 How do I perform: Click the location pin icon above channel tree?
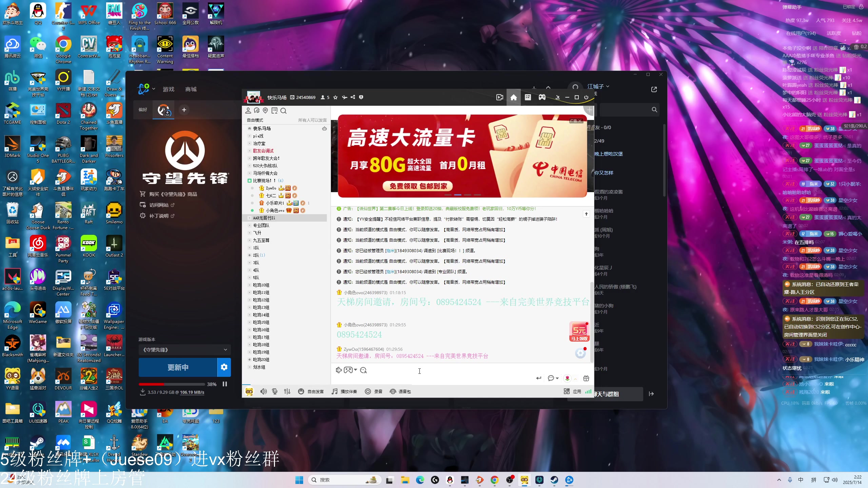click(x=265, y=110)
